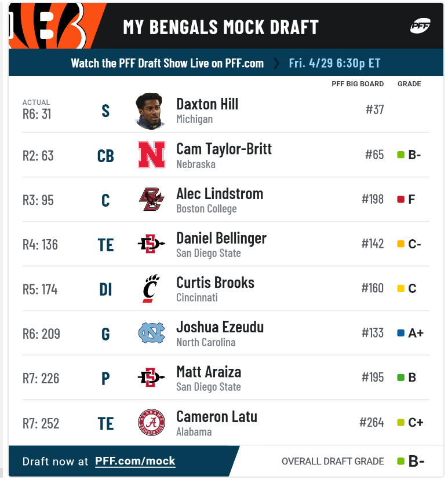The width and height of the screenshot is (448, 480).
Task: Click the red F grade swatch
Action: click(400, 199)
